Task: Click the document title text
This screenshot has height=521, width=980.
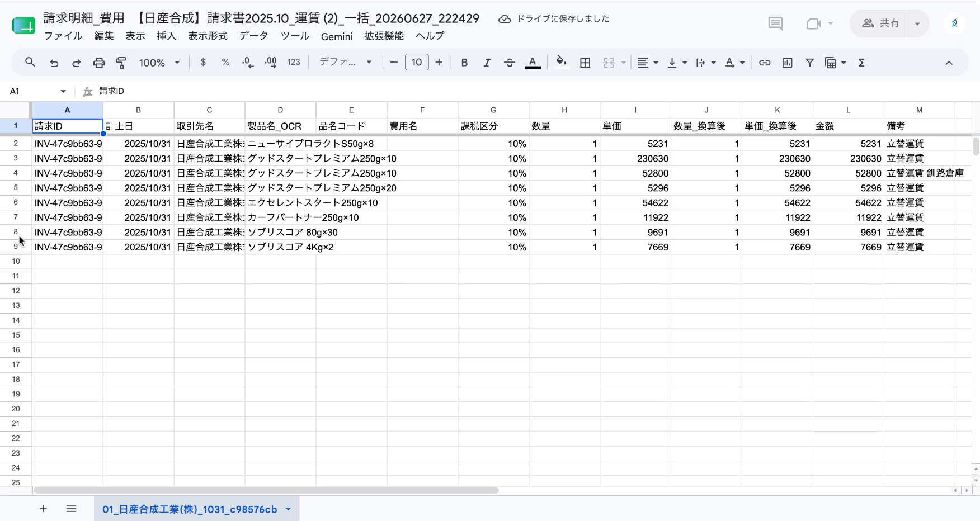Action: point(261,18)
